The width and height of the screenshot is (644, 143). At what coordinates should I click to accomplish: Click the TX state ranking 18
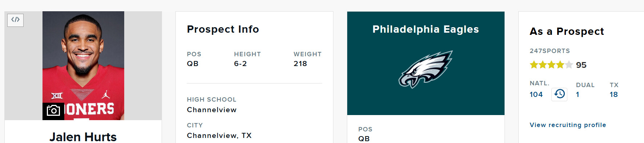(x=614, y=95)
